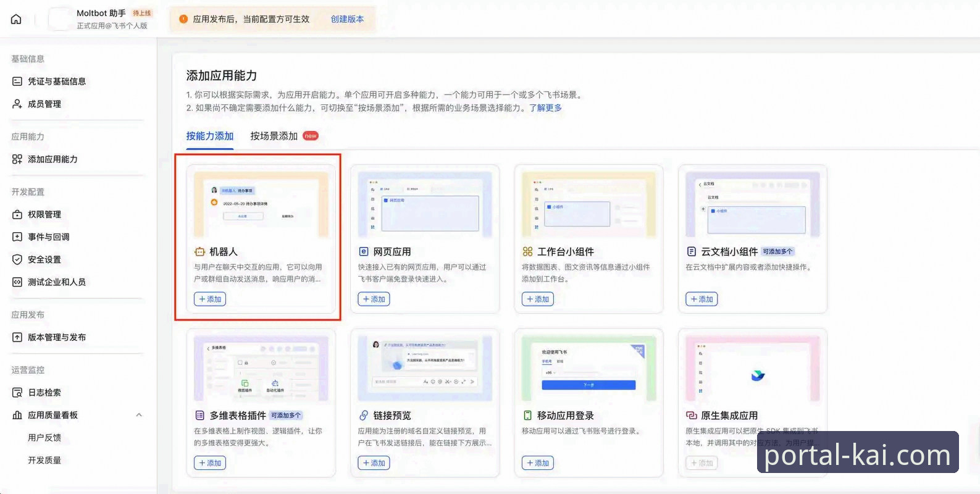Click the 应用质量看板 chart icon
The height and width of the screenshot is (494, 980).
click(17, 415)
